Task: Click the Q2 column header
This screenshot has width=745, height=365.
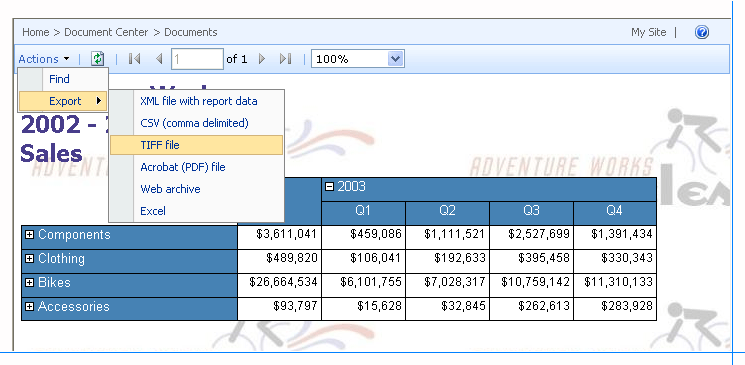Action: coord(448,213)
